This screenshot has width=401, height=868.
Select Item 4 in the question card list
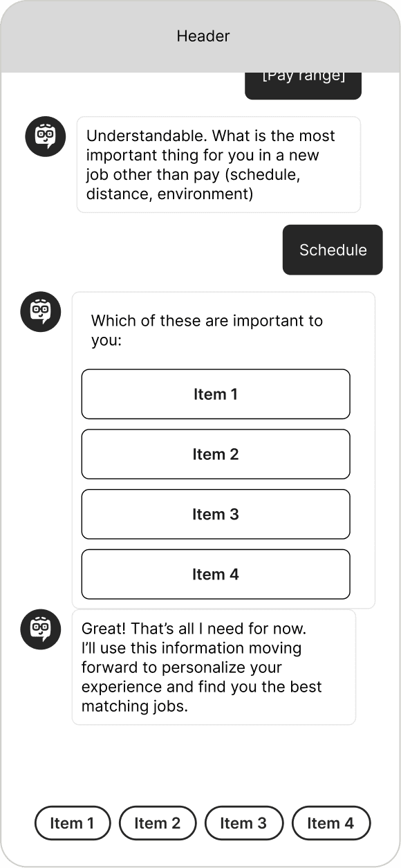216,574
